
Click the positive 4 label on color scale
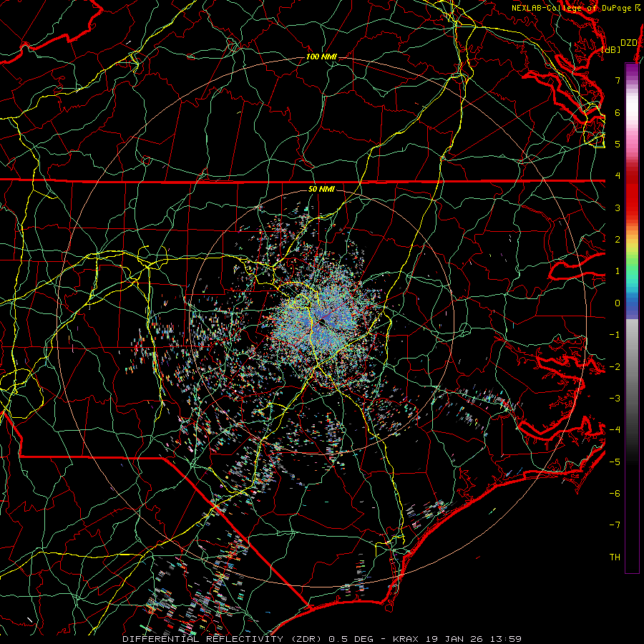tap(618, 176)
